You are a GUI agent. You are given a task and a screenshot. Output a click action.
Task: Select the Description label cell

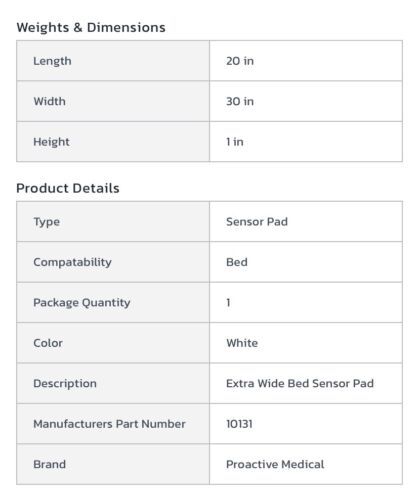(x=113, y=383)
